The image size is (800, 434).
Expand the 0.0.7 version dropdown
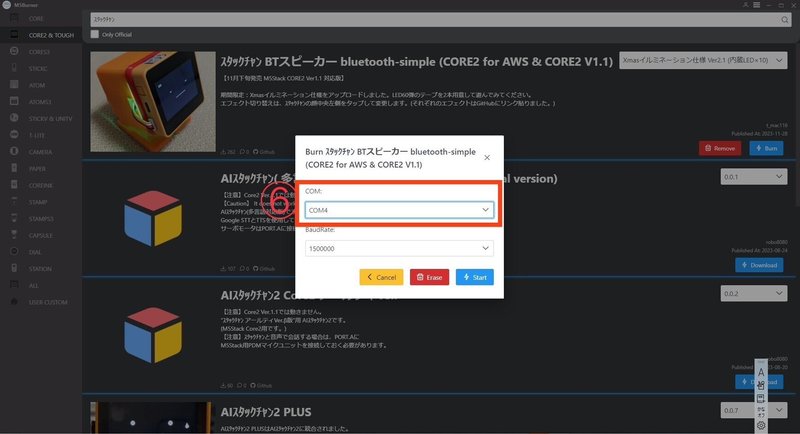[x=754, y=410]
